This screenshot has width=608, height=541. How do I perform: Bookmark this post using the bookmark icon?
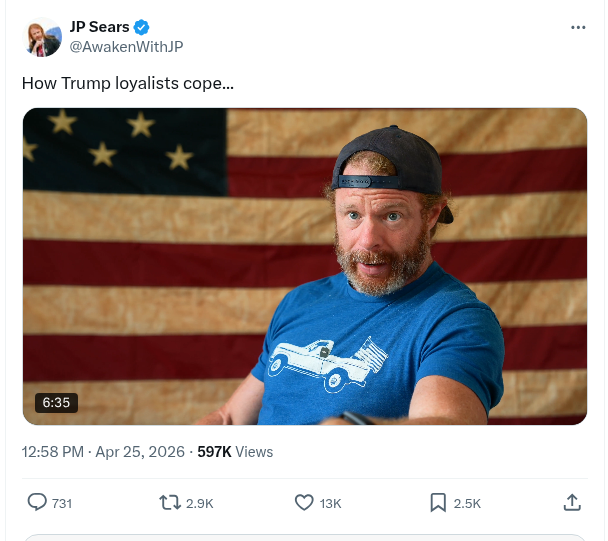pyautogui.click(x=438, y=502)
